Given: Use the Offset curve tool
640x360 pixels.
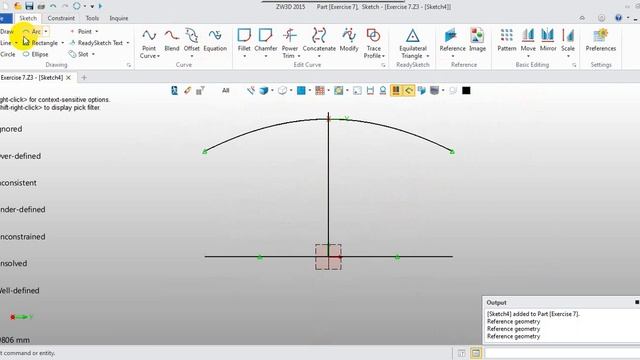Looking at the screenshot, I should 191,40.
